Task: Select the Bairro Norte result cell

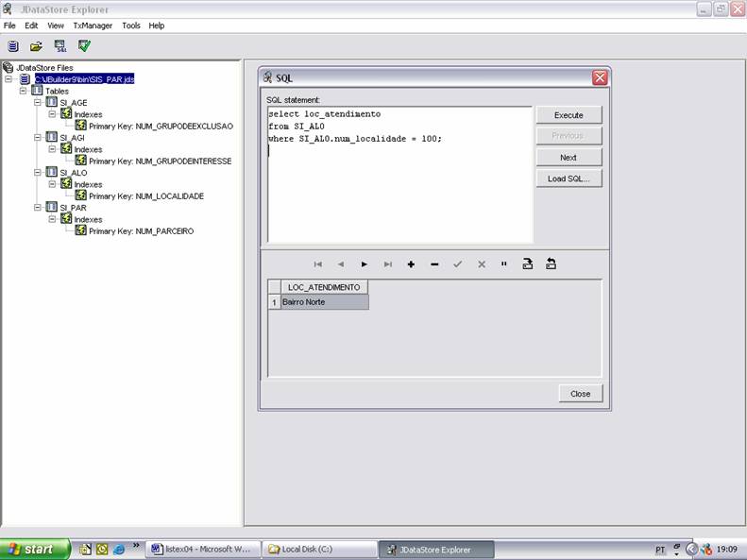Action: [325, 302]
